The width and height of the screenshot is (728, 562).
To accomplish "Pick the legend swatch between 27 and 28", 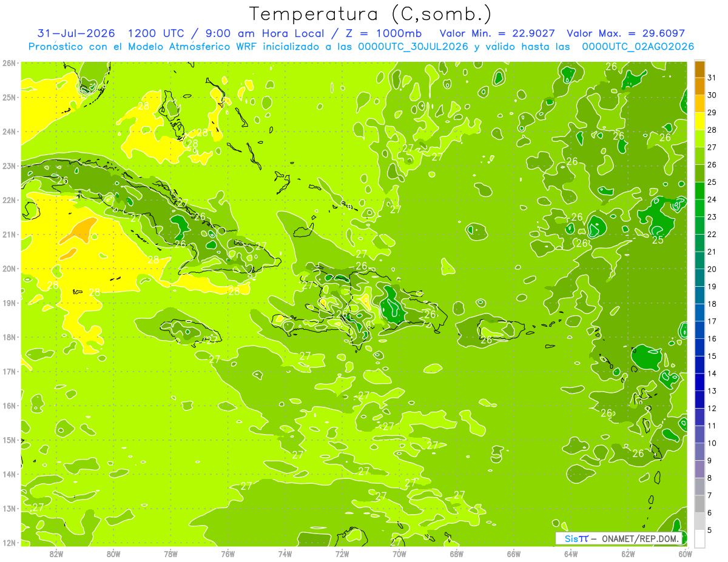I will (700, 139).
